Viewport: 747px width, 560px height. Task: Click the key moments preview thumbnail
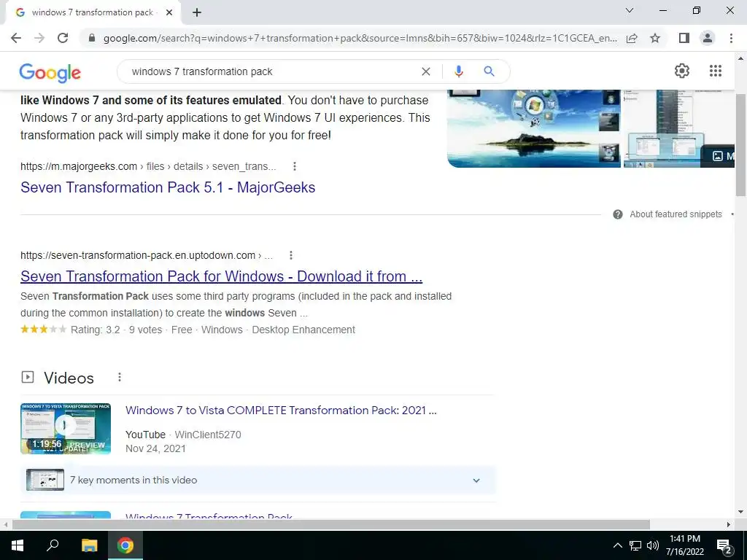45,480
